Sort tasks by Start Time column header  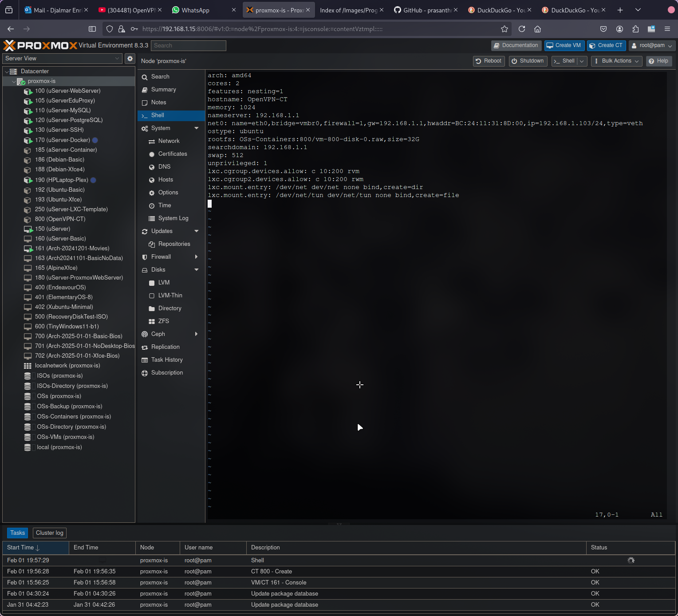coord(23,548)
